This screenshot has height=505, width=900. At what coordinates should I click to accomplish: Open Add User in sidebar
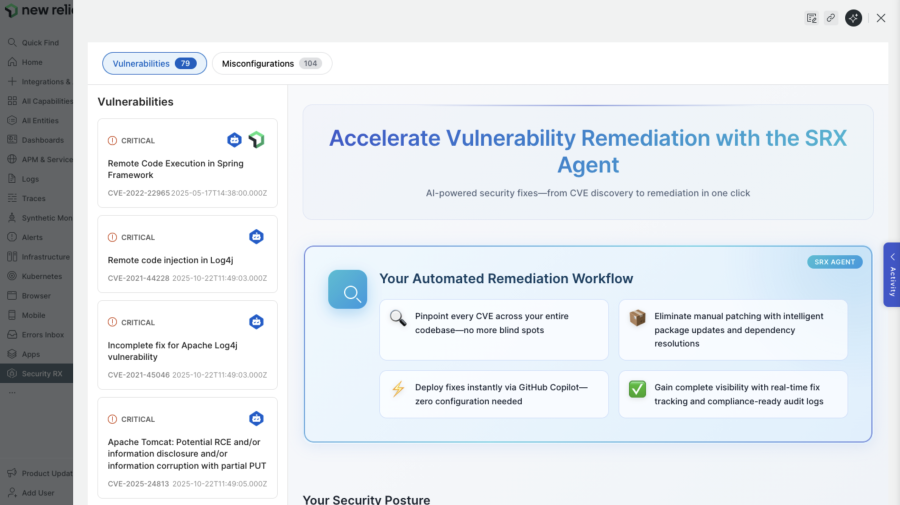tap(36, 493)
